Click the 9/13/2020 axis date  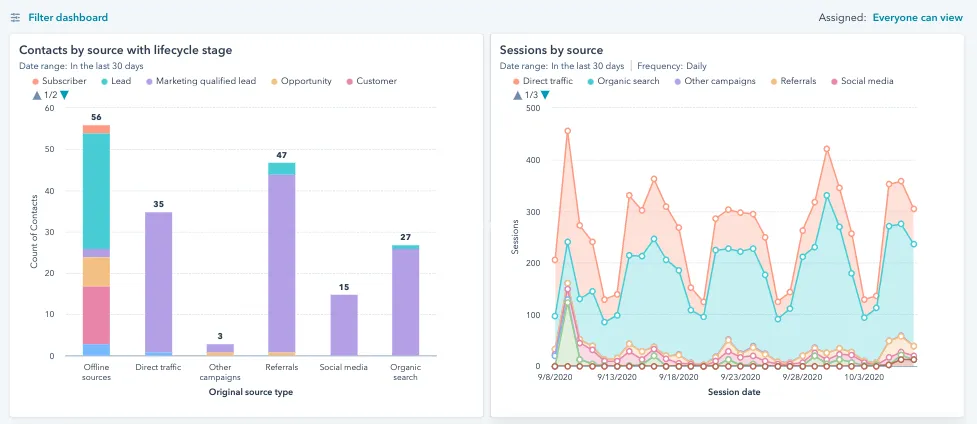[x=616, y=377]
